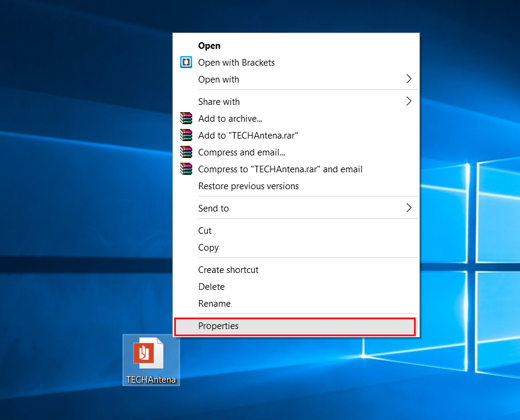Select Restore previous versions

(x=296, y=186)
